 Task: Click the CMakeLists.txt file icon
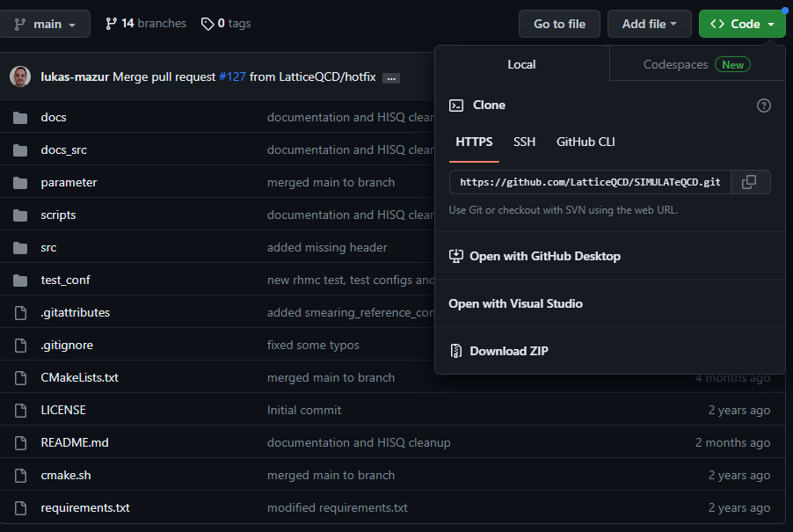21,378
